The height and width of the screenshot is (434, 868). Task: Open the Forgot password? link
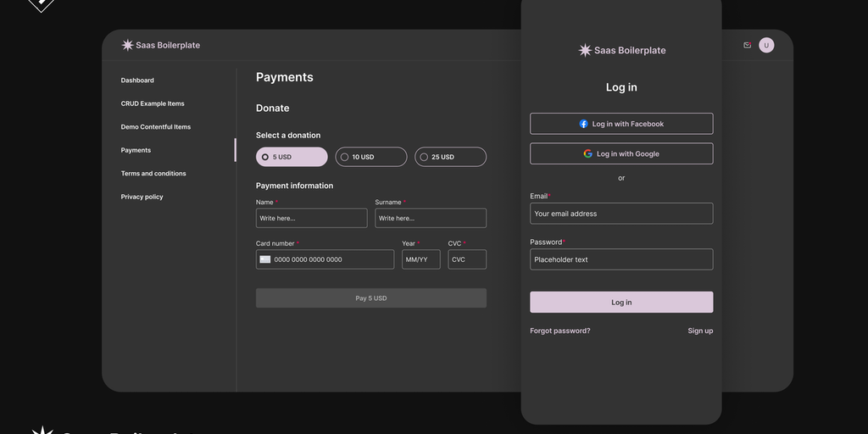pos(559,331)
